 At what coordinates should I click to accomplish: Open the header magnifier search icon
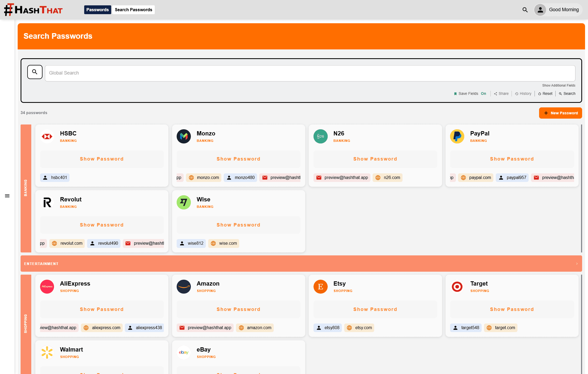point(525,10)
